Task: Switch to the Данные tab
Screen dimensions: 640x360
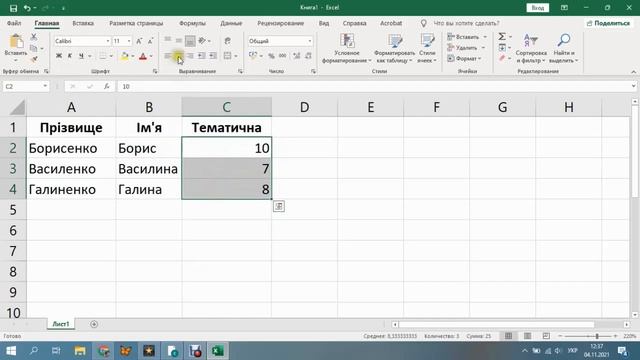Action: point(231,23)
